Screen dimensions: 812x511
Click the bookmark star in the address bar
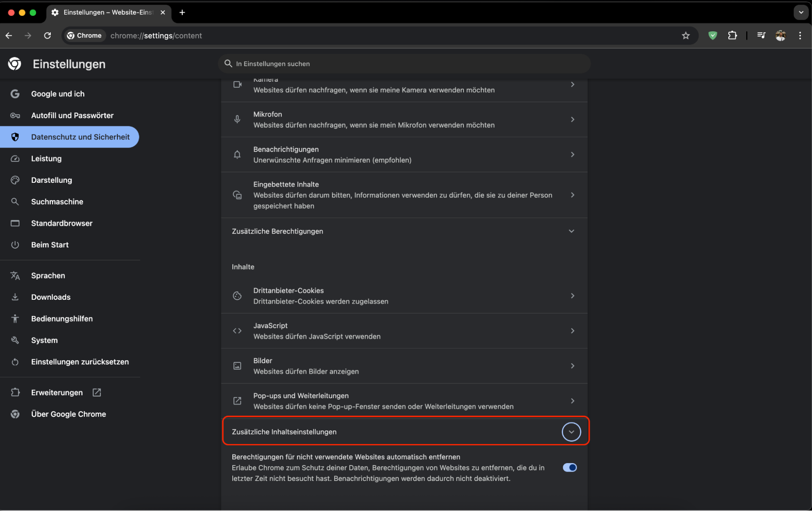[x=686, y=35]
